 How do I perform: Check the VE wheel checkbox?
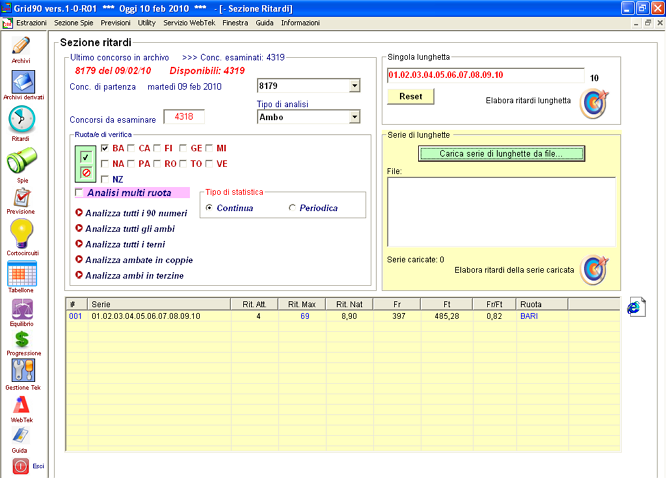coord(209,164)
